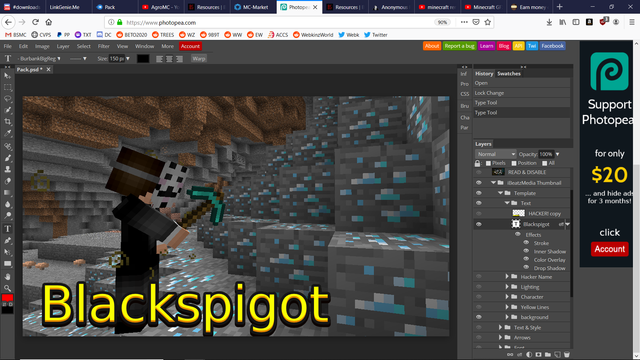Click the link layers icon
Image resolution: width=640 pixels, height=360 pixels.
point(510,355)
